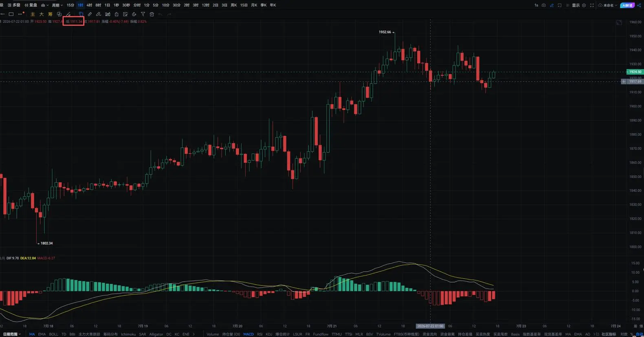The width and height of the screenshot is (644, 337).
Task: Click the 1952.66 high price label
Action: coord(385,32)
